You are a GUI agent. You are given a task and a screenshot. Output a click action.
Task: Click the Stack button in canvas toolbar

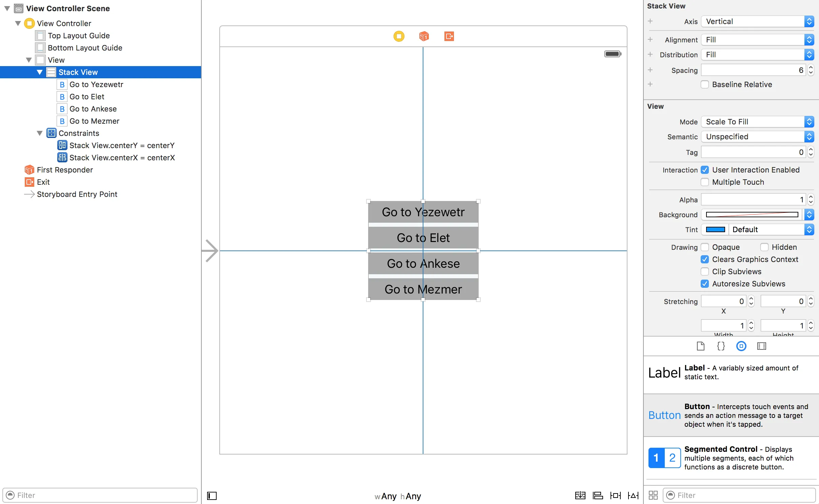[x=580, y=496]
